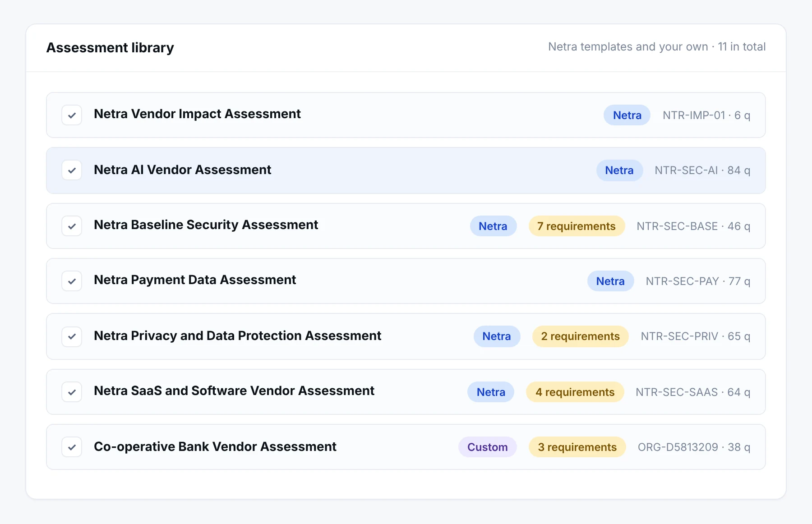Click the NTR-SEC-PAY · 77 q code
This screenshot has height=524, width=812.
tap(698, 281)
